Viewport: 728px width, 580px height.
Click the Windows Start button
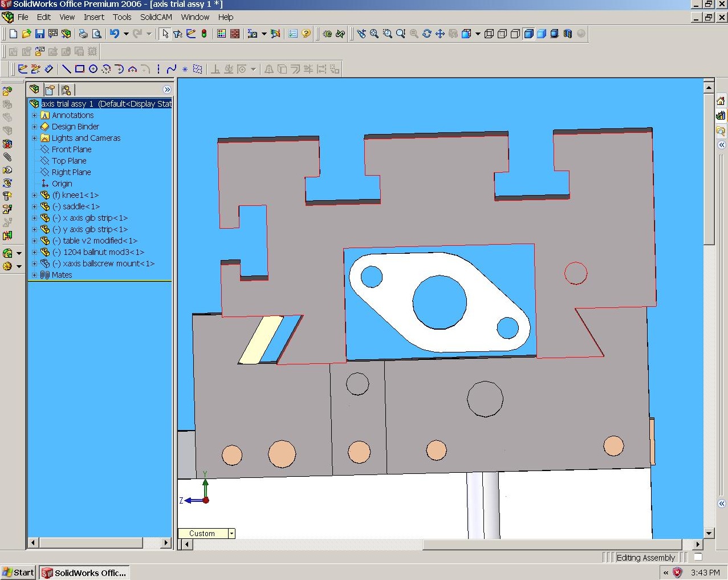pos(18,573)
